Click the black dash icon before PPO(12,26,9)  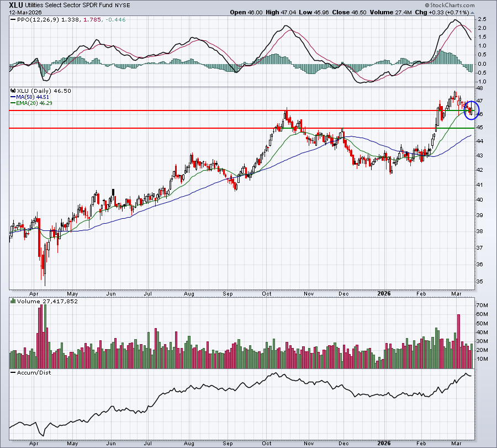click(x=13, y=20)
